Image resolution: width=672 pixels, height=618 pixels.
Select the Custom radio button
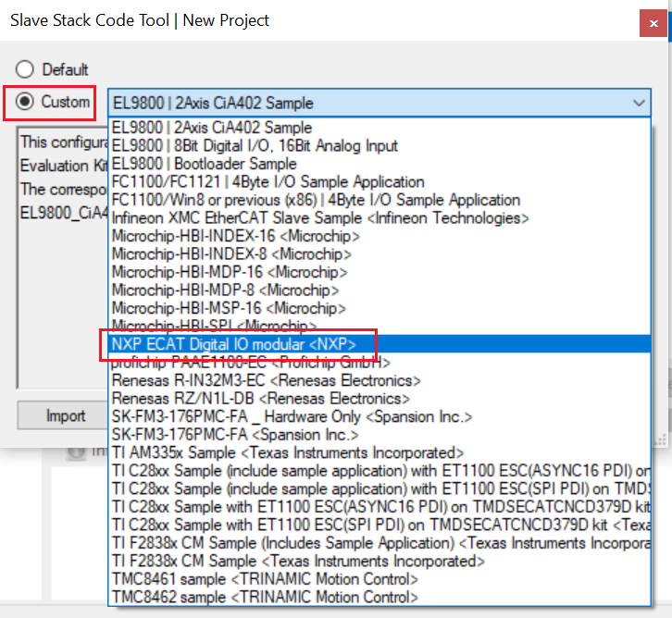pyautogui.click(x=25, y=102)
